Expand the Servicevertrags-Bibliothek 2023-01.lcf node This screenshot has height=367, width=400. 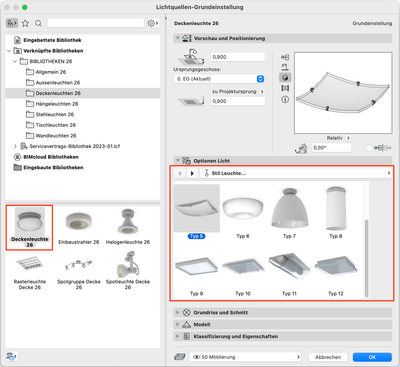click(15, 146)
